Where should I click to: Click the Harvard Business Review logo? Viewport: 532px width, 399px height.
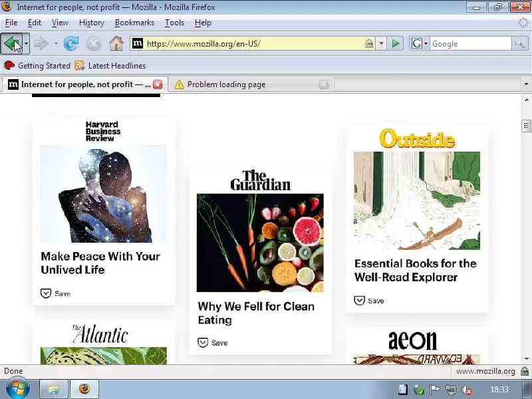click(103, 131)
